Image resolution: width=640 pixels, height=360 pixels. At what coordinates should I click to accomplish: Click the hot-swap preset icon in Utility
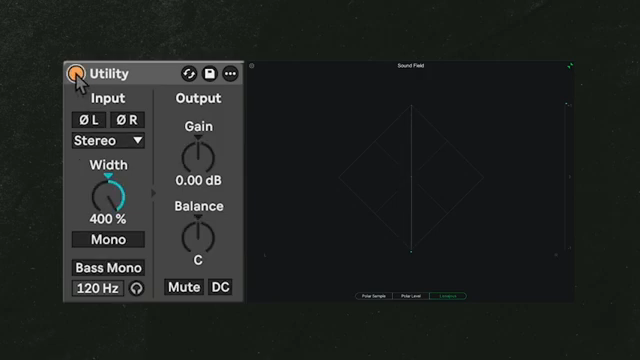click(x=189, y=74)
